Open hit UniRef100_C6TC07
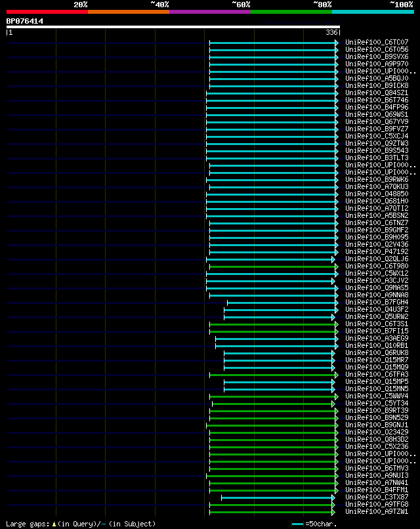The image size is (420, 529). click(377, 42)
